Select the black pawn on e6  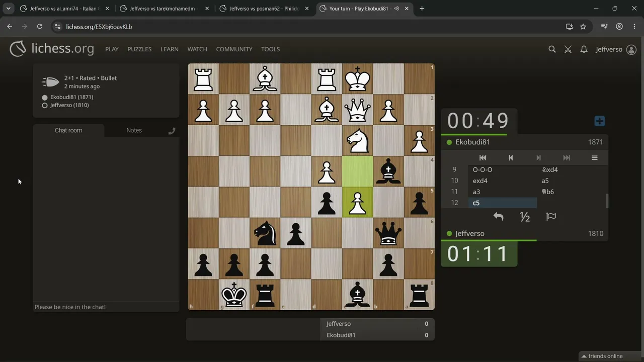(296, 233)
